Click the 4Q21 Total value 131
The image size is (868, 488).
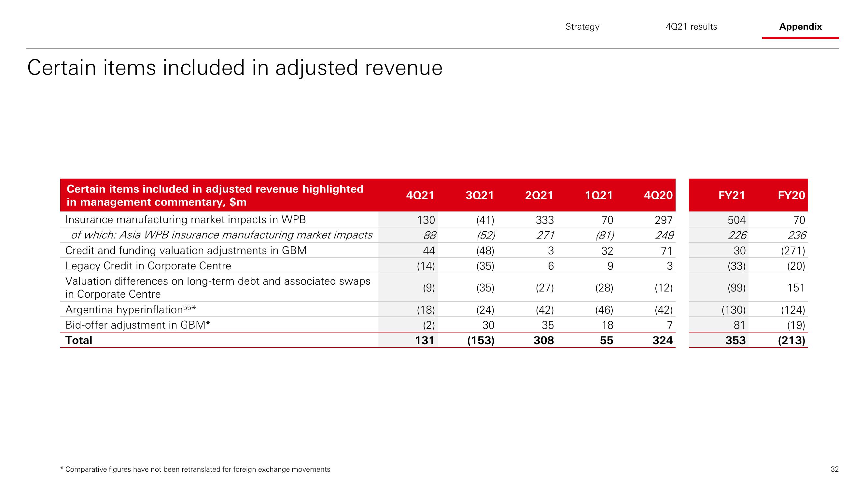coord(425,341)
